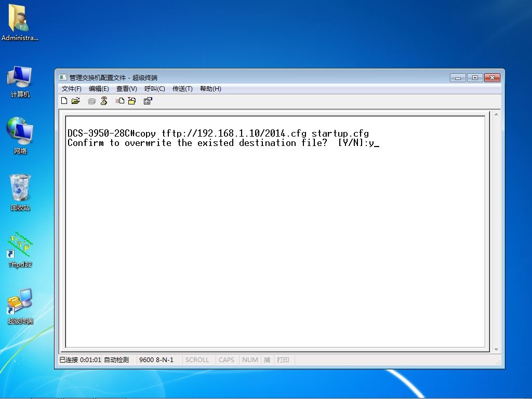Click the Open file toolbar icon
Image resolution: width=532 pixels, height=399 pixels.
pos(76,101)
